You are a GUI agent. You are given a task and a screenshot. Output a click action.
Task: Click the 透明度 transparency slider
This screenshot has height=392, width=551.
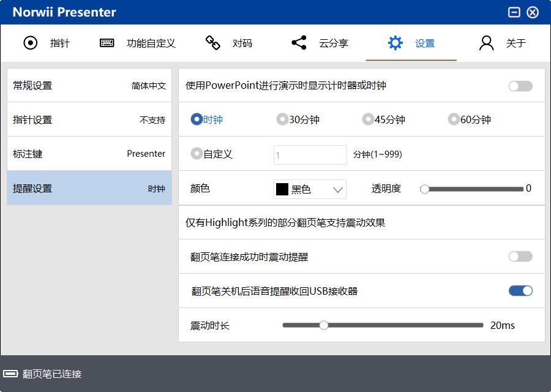pyautogui.click(x=471, y=189)
